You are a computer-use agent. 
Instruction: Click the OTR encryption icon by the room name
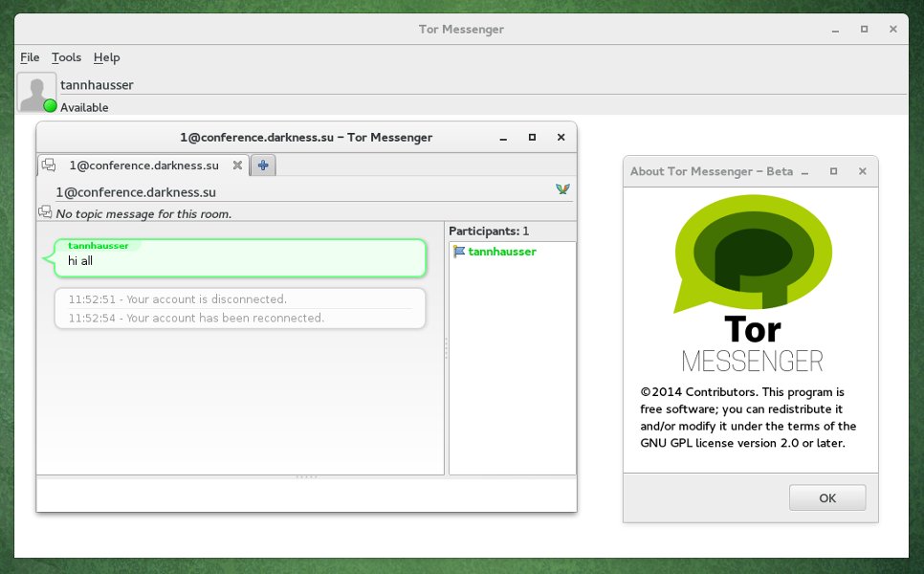point(562,189)
